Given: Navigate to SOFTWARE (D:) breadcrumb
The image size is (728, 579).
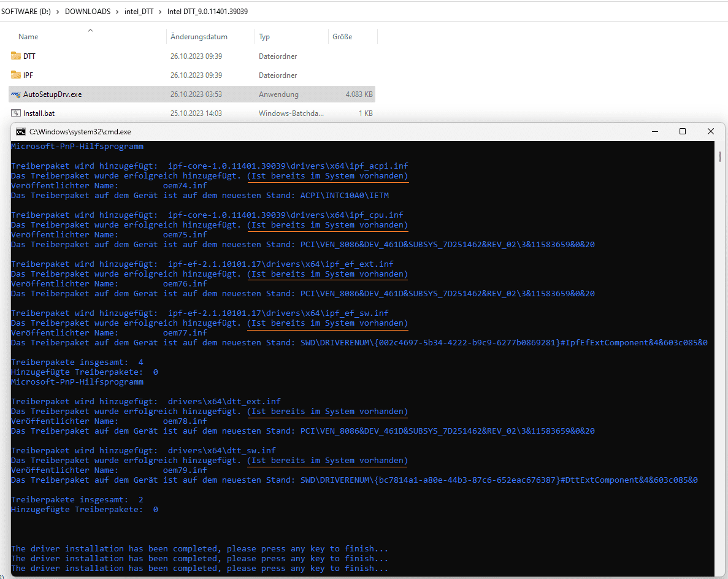Looking at the screenshot, I should (x=26, y=12).
